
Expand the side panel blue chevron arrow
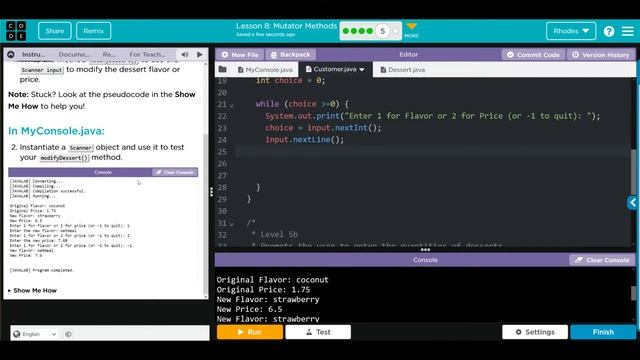coord(633,202)
